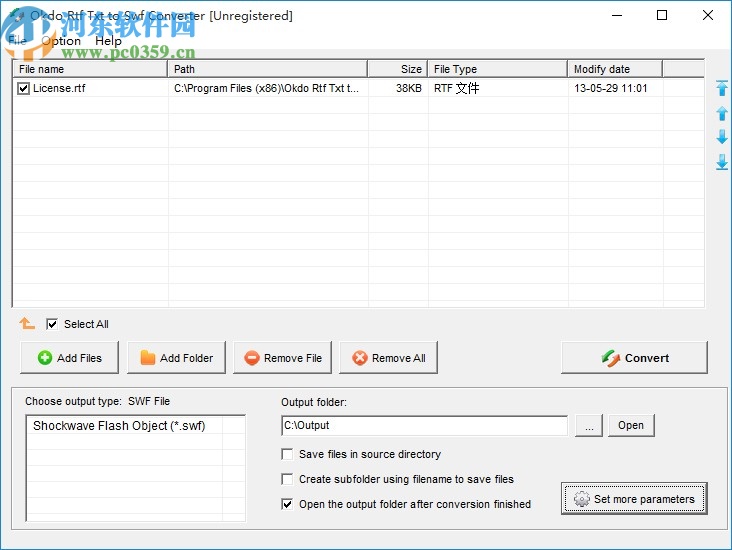Click the 38KB size cell
The image size is (732, 550).
click(x=408, y=88)
